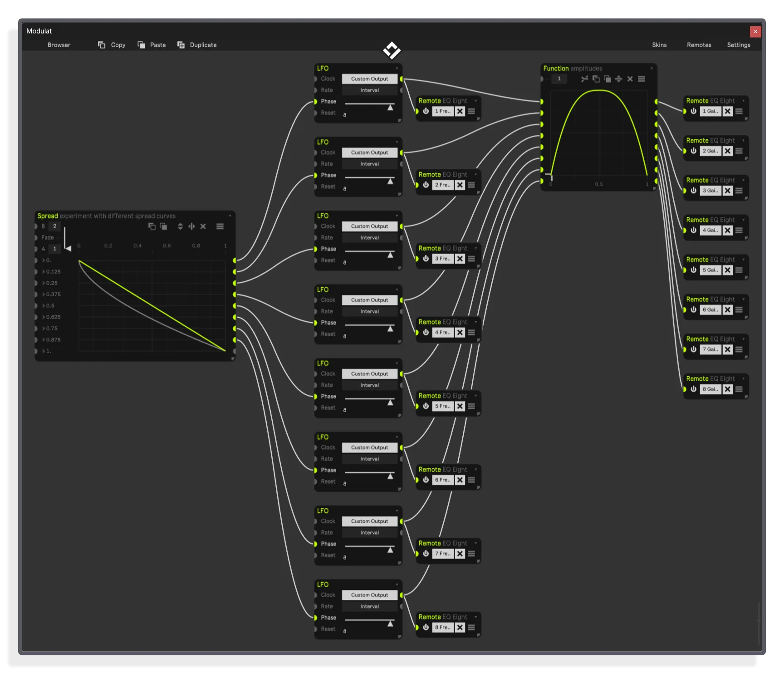
Task: Click Custom Output on the first LFO
Action: pyautogui.click(x=370, y=79)
